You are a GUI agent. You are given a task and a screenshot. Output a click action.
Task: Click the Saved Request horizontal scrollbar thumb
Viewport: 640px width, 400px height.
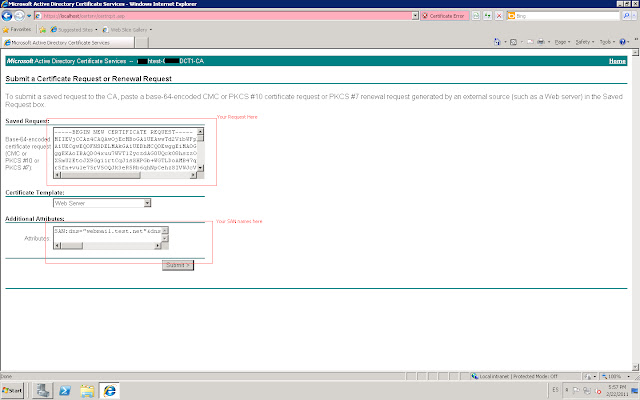point(100,175)
